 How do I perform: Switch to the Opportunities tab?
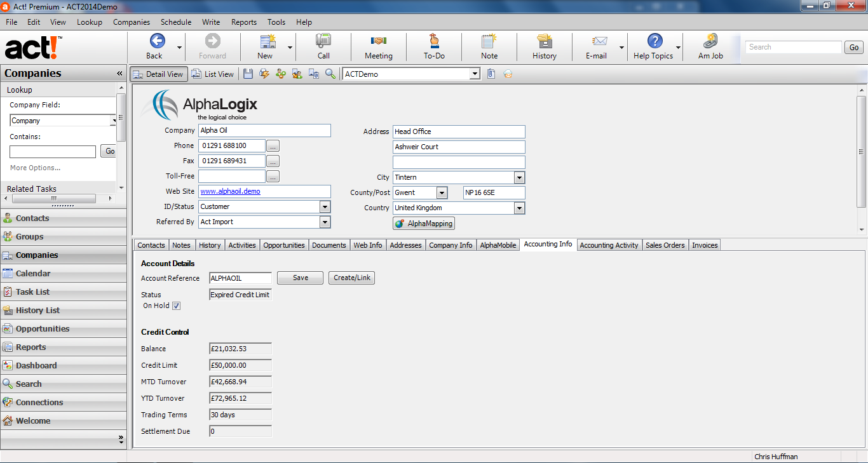pyautogui.click(x=284, y=245)
